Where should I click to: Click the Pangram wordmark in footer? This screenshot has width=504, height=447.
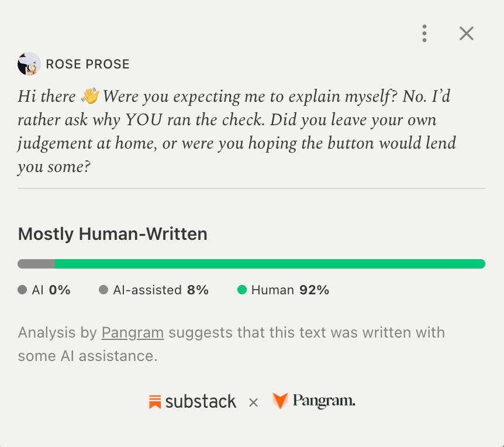pyautogui.click(x=324, y=401)
